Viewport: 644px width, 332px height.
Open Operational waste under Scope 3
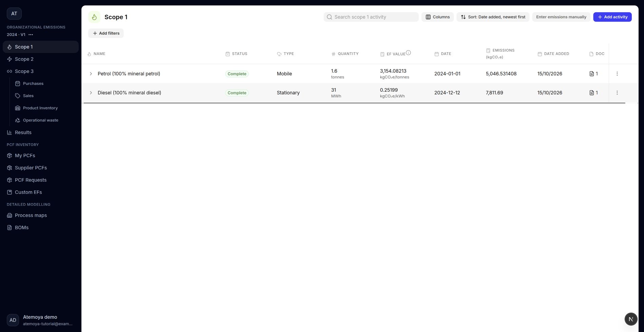45,120
